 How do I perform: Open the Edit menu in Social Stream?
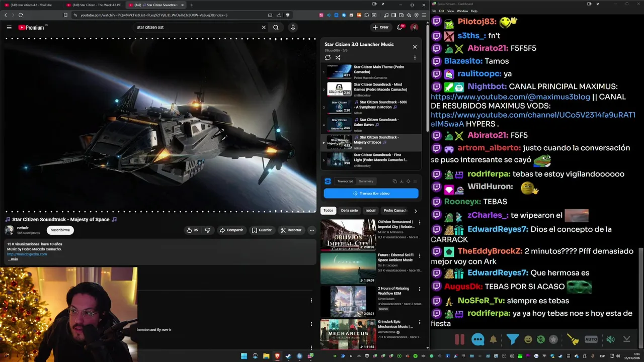tap(441, 11)
